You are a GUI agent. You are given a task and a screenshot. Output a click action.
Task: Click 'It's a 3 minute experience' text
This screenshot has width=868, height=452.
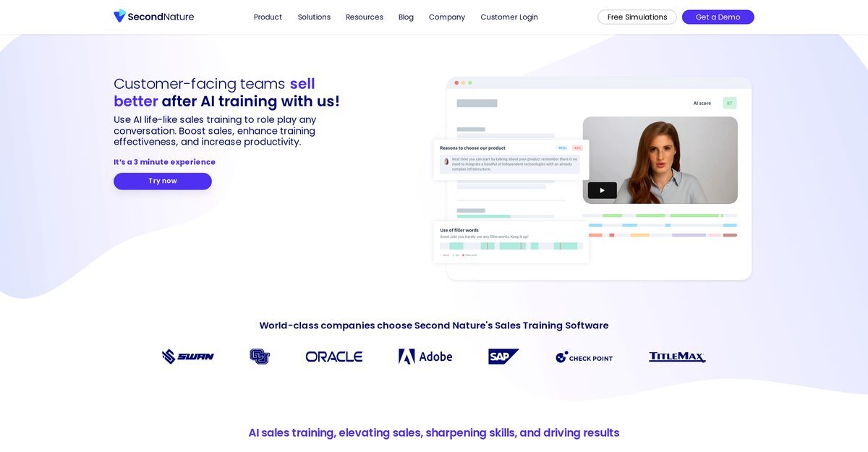point(165,162)
